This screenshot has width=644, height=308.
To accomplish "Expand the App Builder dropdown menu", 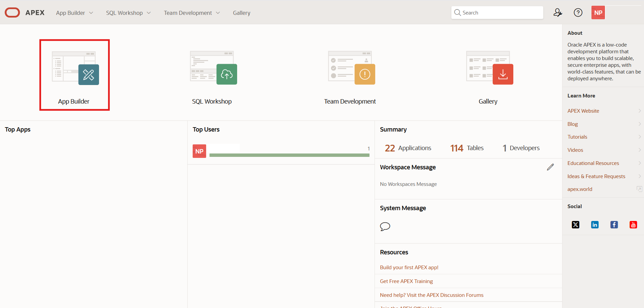I will [x=74, y=12].
